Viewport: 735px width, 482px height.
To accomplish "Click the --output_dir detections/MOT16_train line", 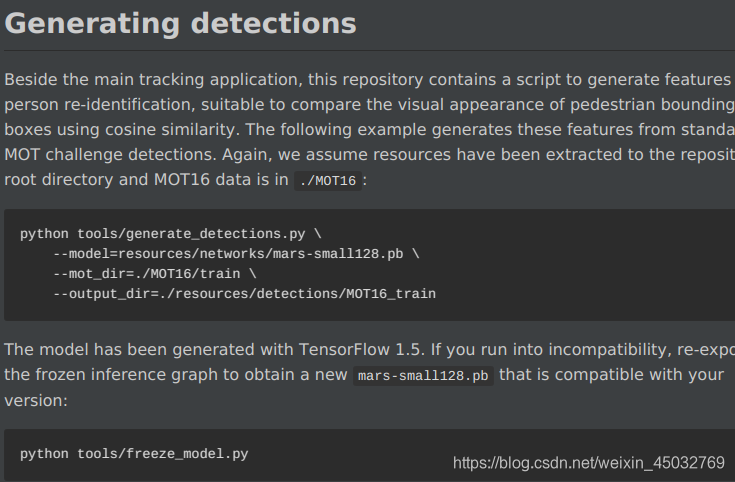I will pyautogui.click(x=244, y=294).
